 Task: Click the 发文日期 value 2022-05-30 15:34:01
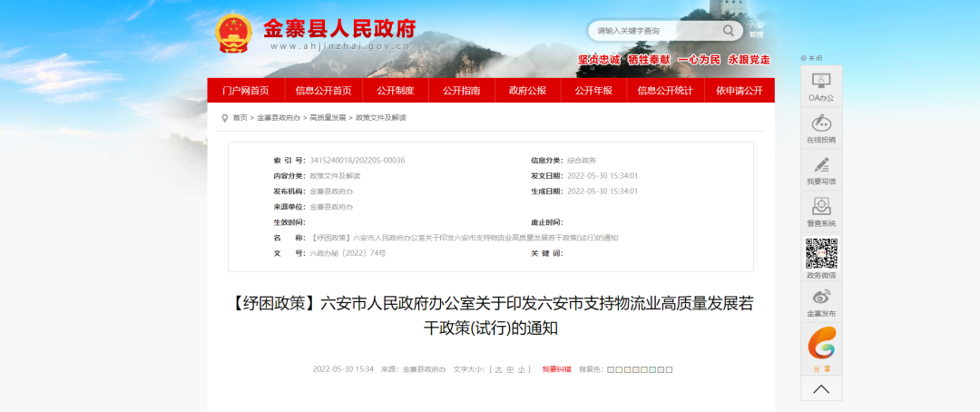(x=603, y=176)
